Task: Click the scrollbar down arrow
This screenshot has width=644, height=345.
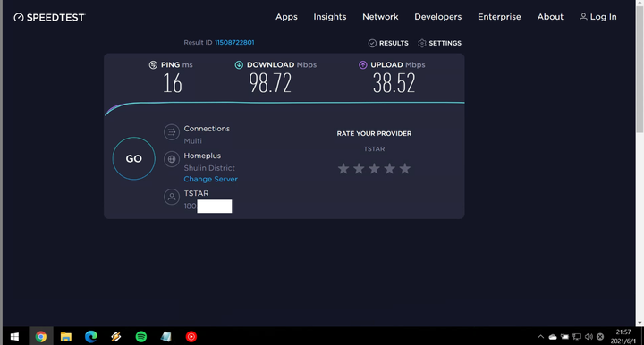Action: coord(640,323)
